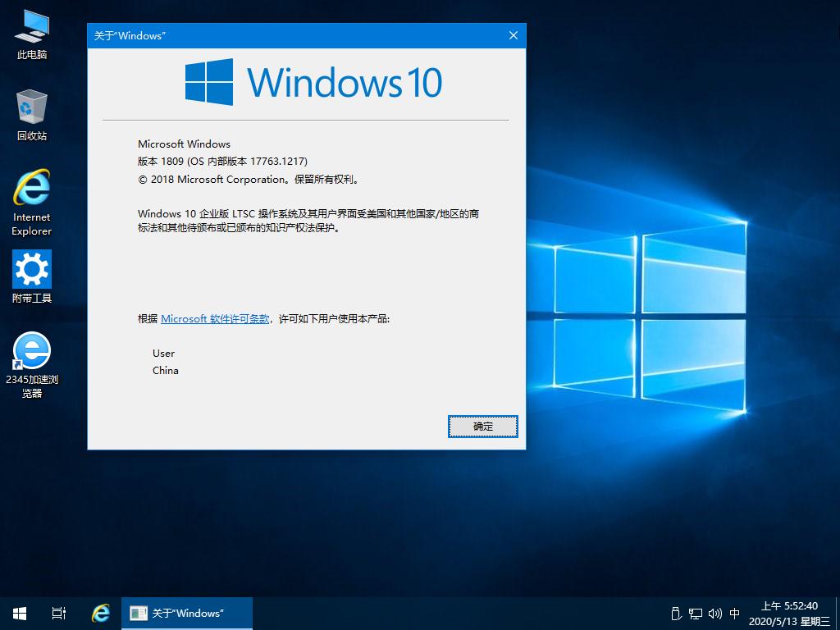This screenshot has width=840, height=630.
Task: Click the 关于"Windows" title bar text
Action: click(130, 36)
